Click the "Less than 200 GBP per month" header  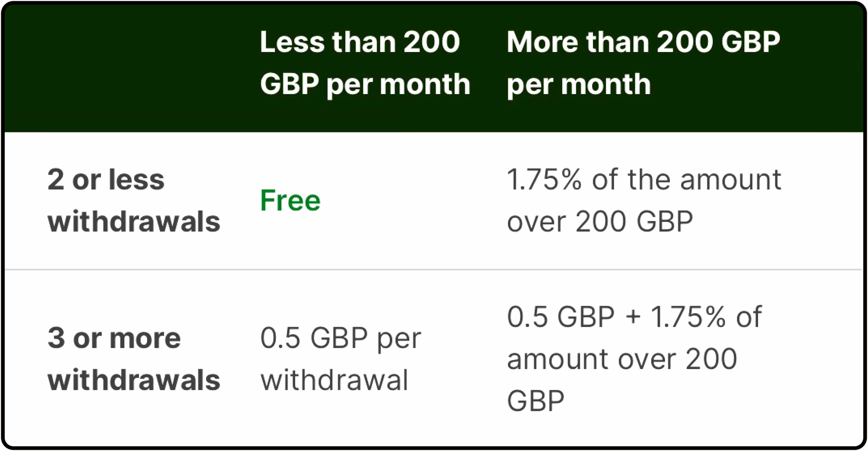tap(365, 63)
